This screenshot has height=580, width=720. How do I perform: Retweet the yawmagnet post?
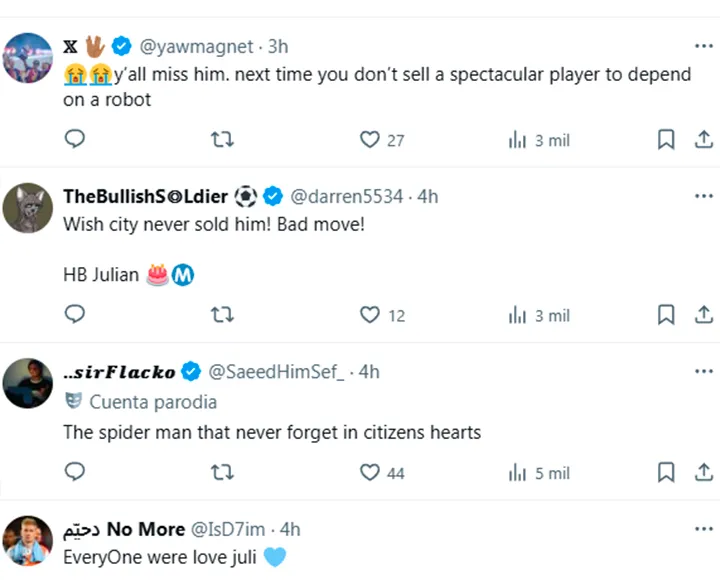click(222, 139)
